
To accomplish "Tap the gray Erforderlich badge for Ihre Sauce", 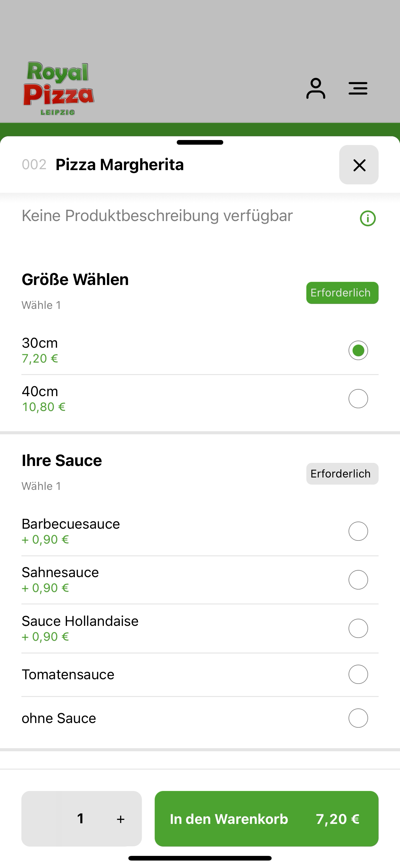I will [x=342, y=474].
